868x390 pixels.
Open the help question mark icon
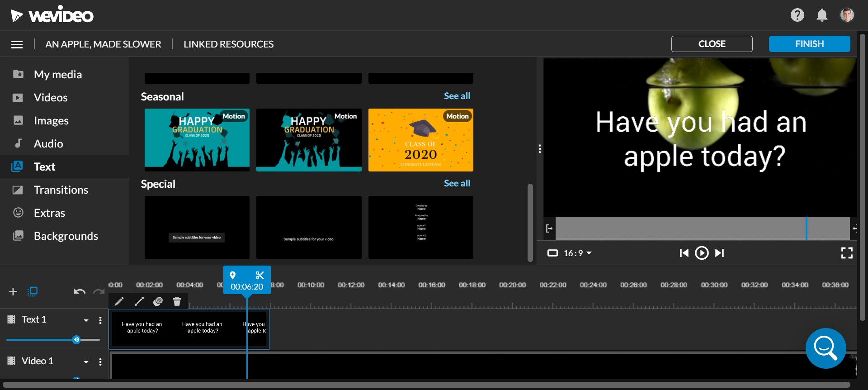(797, 15)
